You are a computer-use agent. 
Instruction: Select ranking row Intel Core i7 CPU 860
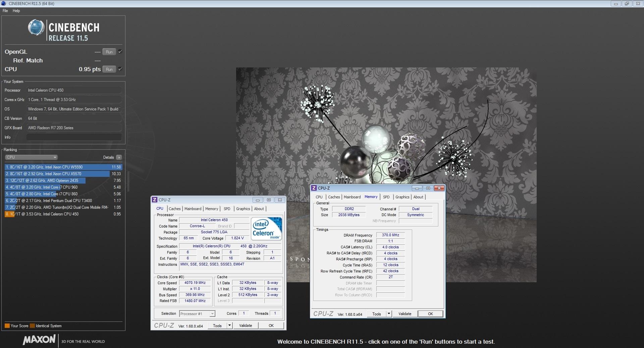tap(63, 194)
